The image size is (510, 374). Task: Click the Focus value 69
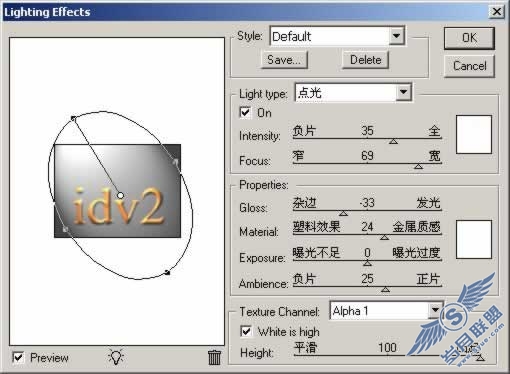pyautogui.click(x=367, y=156)
